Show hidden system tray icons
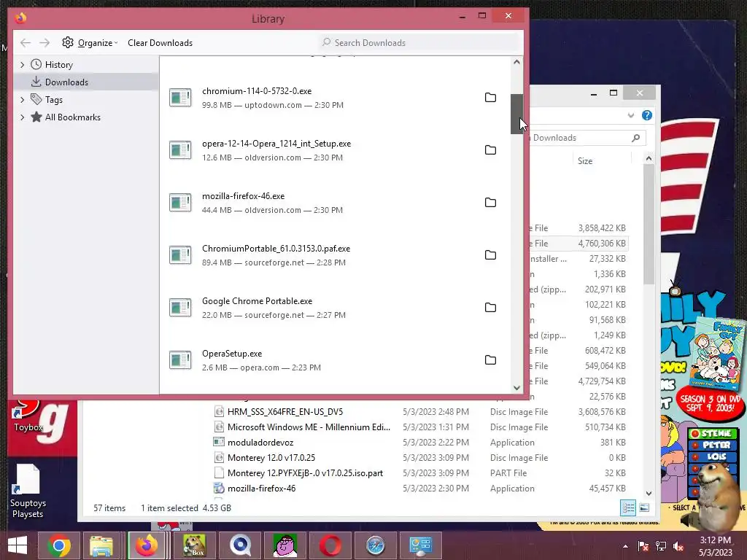Image resolution: width=747 pixels, height=560 pixels. tap(625, 547)
